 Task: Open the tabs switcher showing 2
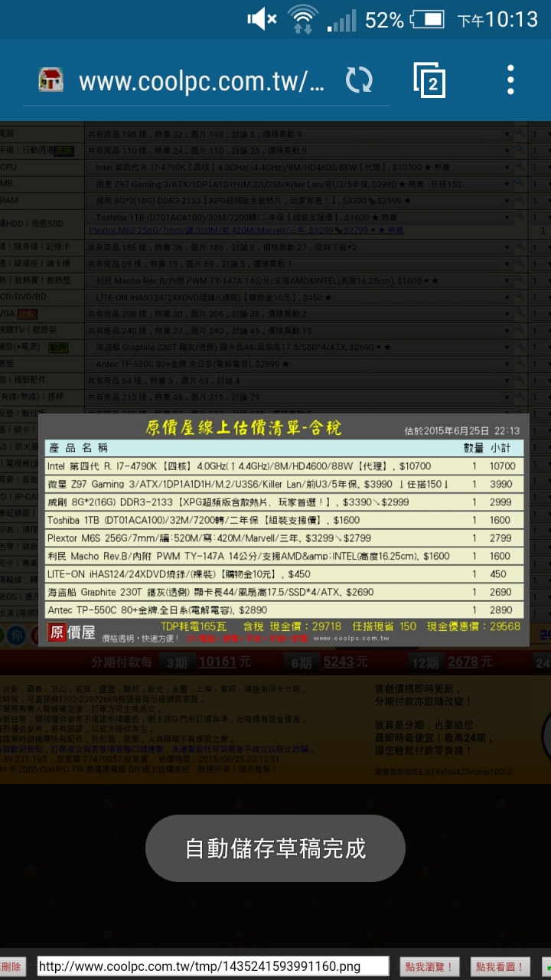(x=430, y=80)
